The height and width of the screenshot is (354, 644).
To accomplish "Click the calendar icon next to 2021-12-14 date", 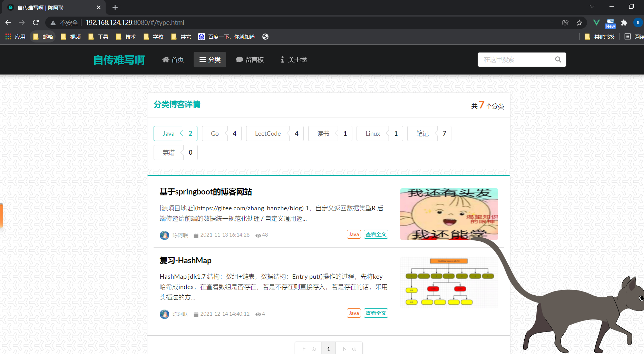I will click(x=196, y=314).
